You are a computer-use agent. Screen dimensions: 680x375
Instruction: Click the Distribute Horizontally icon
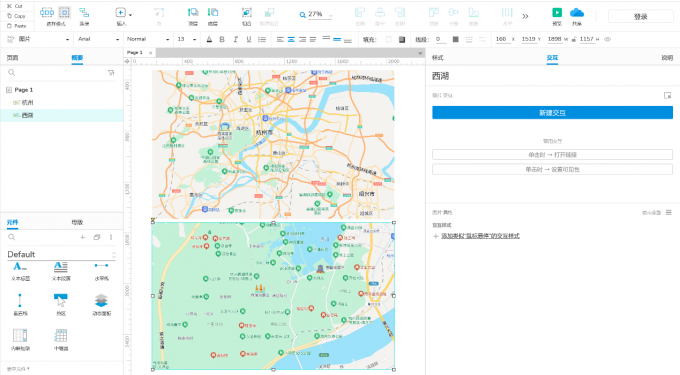tap(507, 13)
